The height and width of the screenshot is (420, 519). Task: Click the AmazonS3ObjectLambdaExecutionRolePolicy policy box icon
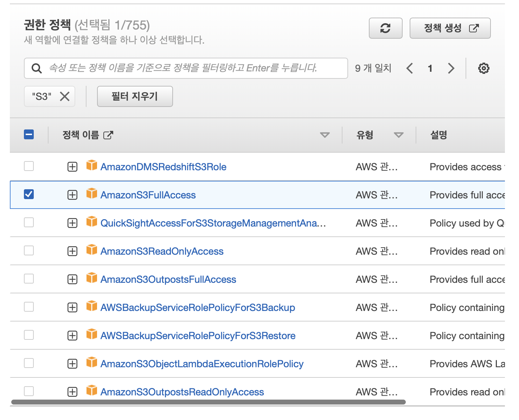coord(92,362)
